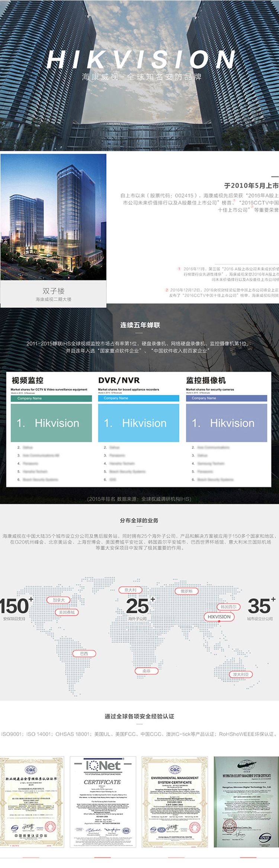Click Market shares for CCTV subtitle
Viewport: 279px width, 868px height.
coord(49,389)
